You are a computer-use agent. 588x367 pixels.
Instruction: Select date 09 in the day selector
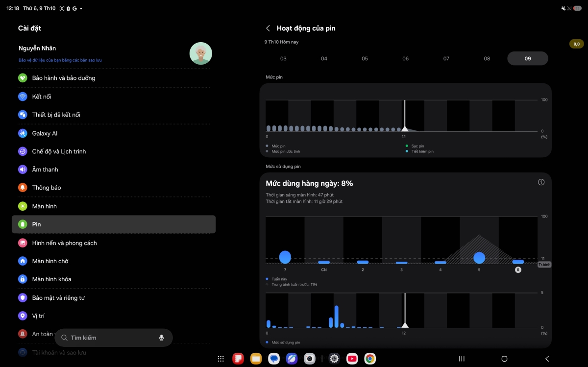click(528, 58)
